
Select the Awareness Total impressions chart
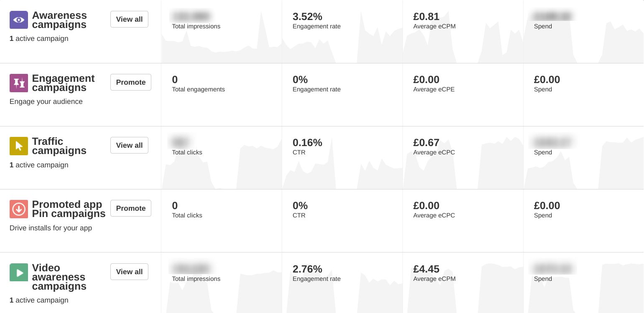(x=221, y=31)
